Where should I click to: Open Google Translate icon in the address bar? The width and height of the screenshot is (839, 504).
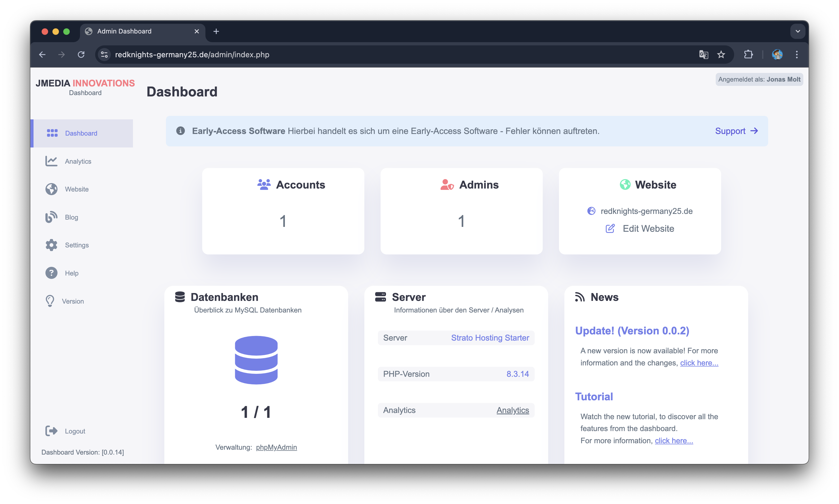(x=704, y=54)
